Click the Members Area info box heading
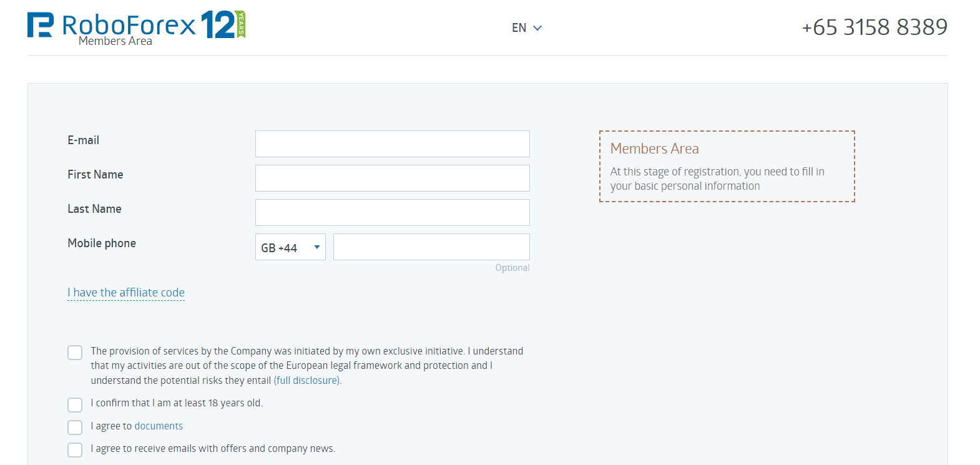This screenshot has width=980, height=465. pos(655,149)
